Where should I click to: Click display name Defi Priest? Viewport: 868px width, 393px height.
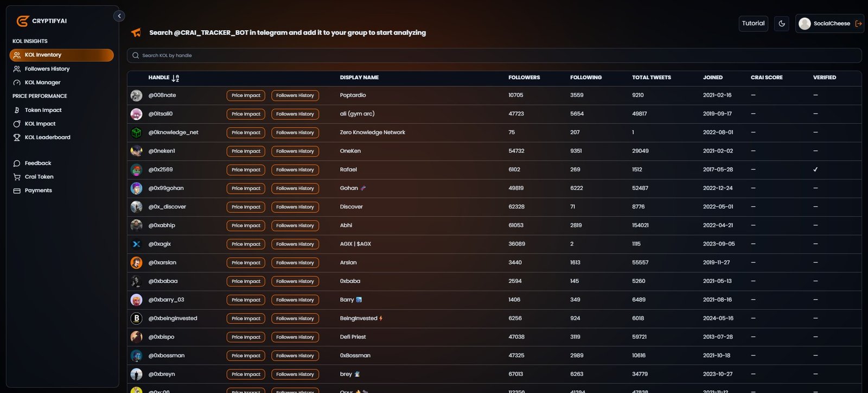(x=353, y=337)
